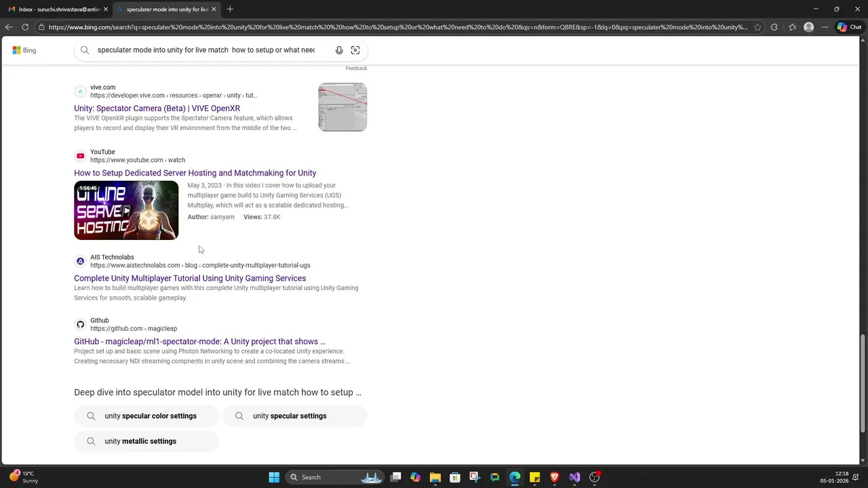
Task: Open Unity Spectator Camera VIVE OpenXR result
Action: pos(157,108)
